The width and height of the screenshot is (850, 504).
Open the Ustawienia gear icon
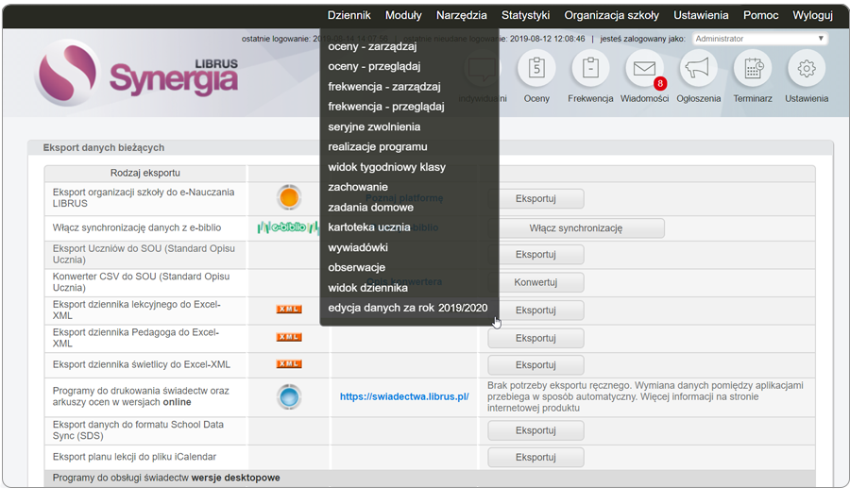[806, 69]
